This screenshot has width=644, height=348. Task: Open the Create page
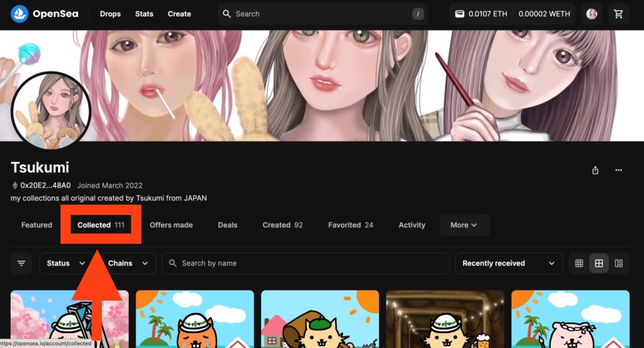click(x=179, y=14)
